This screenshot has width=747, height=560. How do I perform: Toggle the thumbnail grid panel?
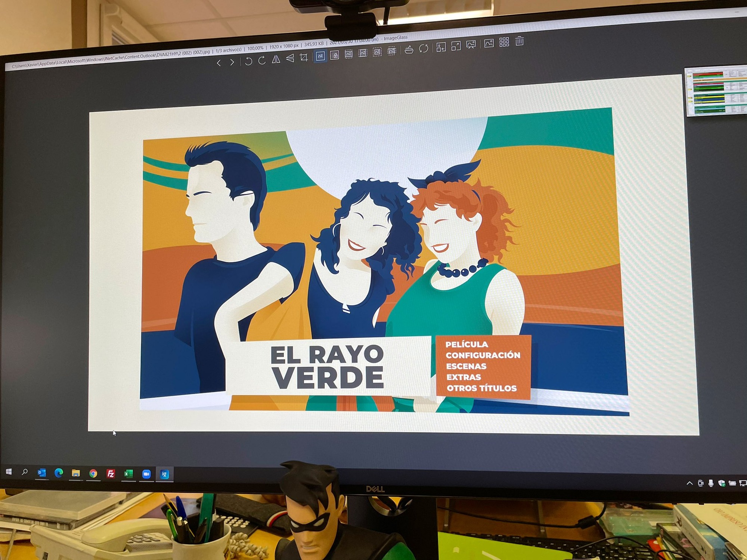[x=504, y=42]
